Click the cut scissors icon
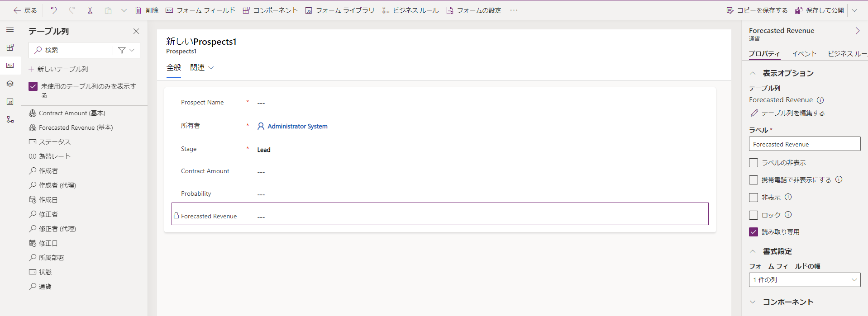Screen dimensions: 868x316 [90, 10]
